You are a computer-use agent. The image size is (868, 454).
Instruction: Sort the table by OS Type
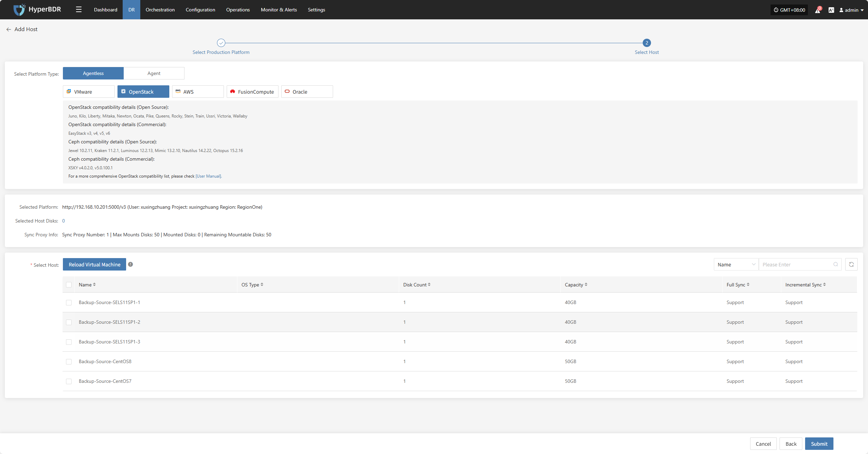click(262, 285)
